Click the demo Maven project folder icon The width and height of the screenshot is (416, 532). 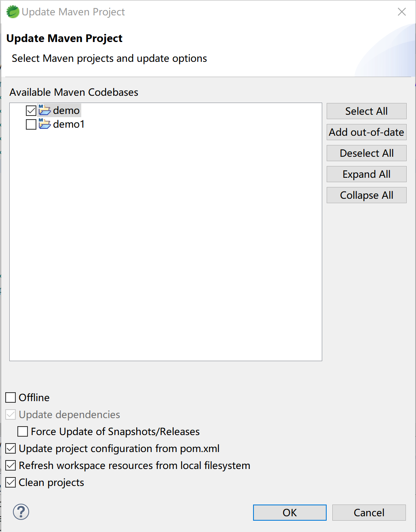44,110
